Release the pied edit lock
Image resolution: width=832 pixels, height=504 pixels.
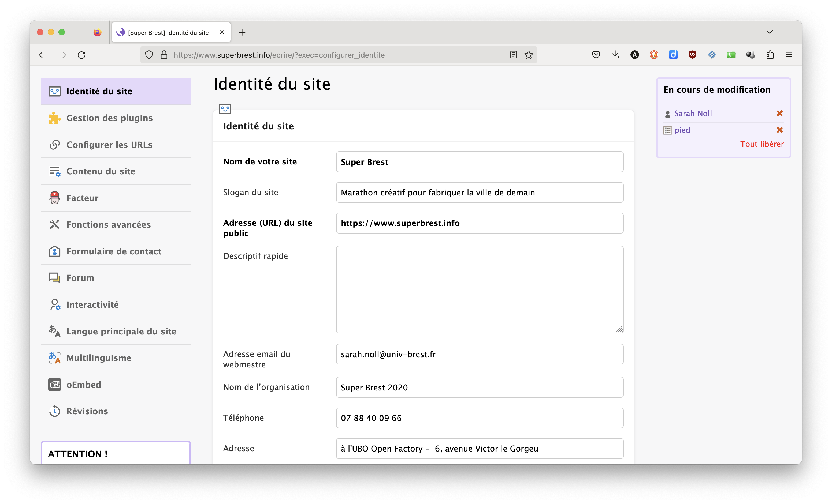click(x=779, y=130)
